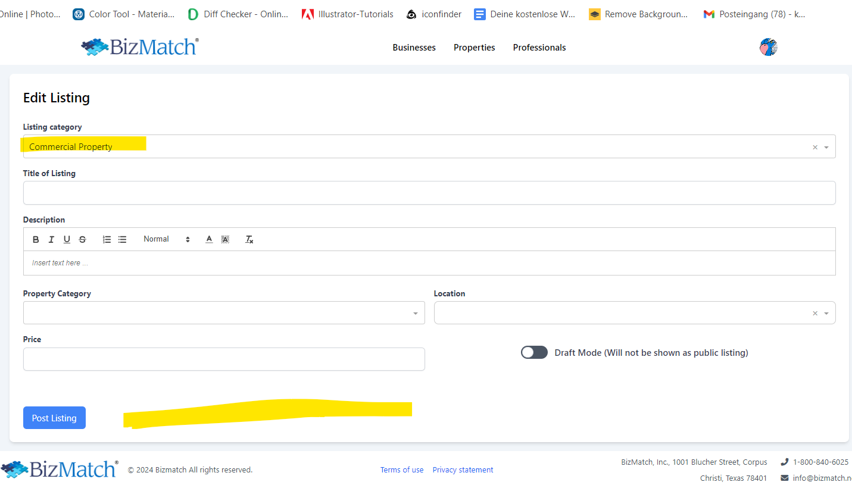
Task: Open the text background color picker
Action: click(225, 239)
